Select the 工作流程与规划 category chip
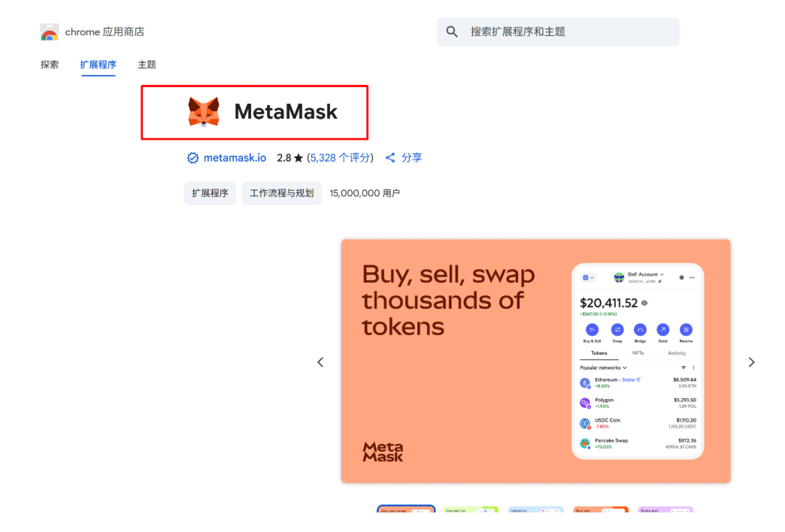The image size is (785, 532). [x=281, y=193]
